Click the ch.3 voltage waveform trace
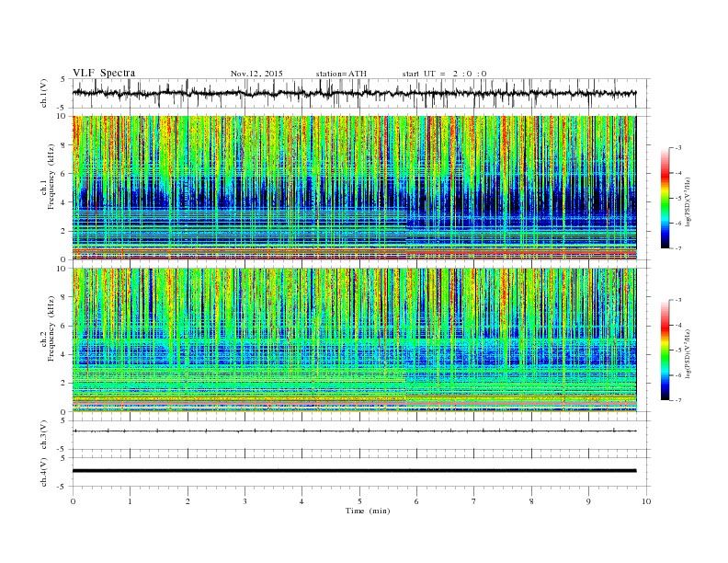 point(354,431)
